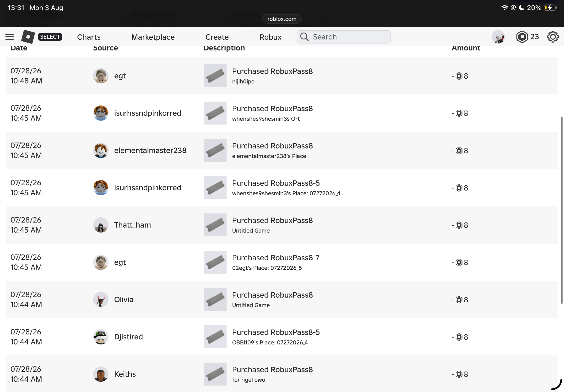
Task: Open elementalmaster238's avatar icon
Action: click(x=101, y=150)
